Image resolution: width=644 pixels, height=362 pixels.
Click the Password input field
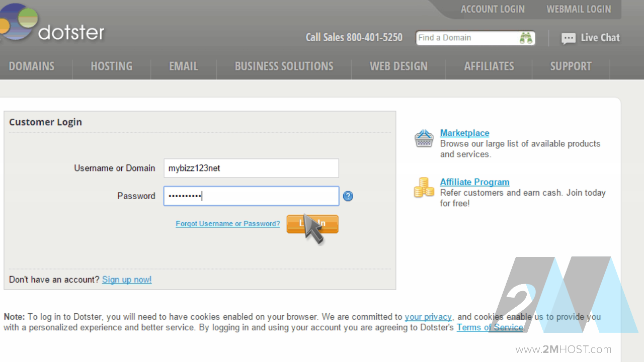251,196
